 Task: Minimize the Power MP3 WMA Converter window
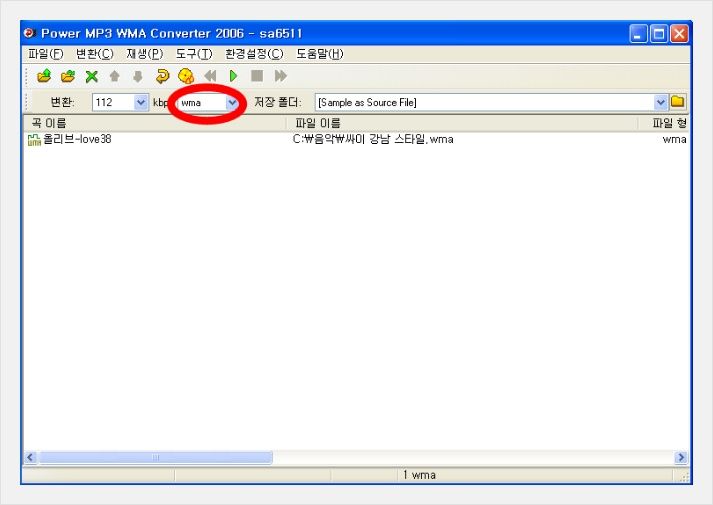click(x=638, y=34)
